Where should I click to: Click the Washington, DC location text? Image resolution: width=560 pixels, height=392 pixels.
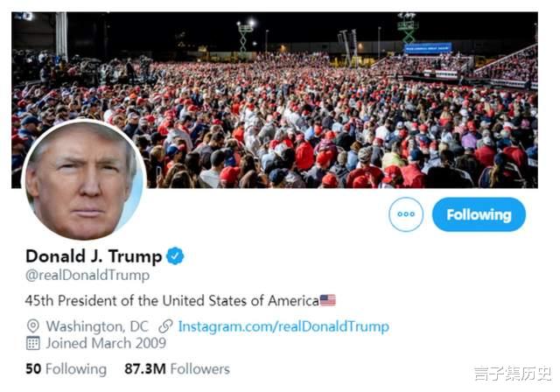click(x=97, y=326)
